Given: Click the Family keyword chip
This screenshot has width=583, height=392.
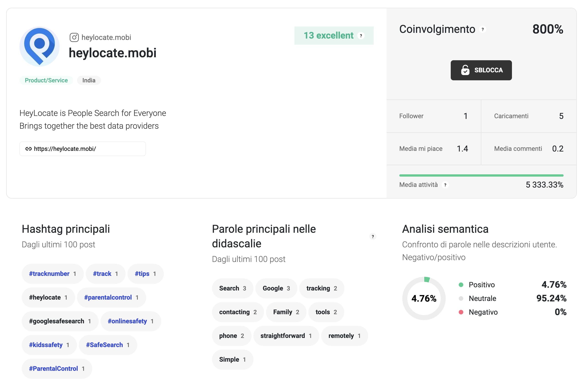Looking at the screenshot, I should [x=286, y=312].
